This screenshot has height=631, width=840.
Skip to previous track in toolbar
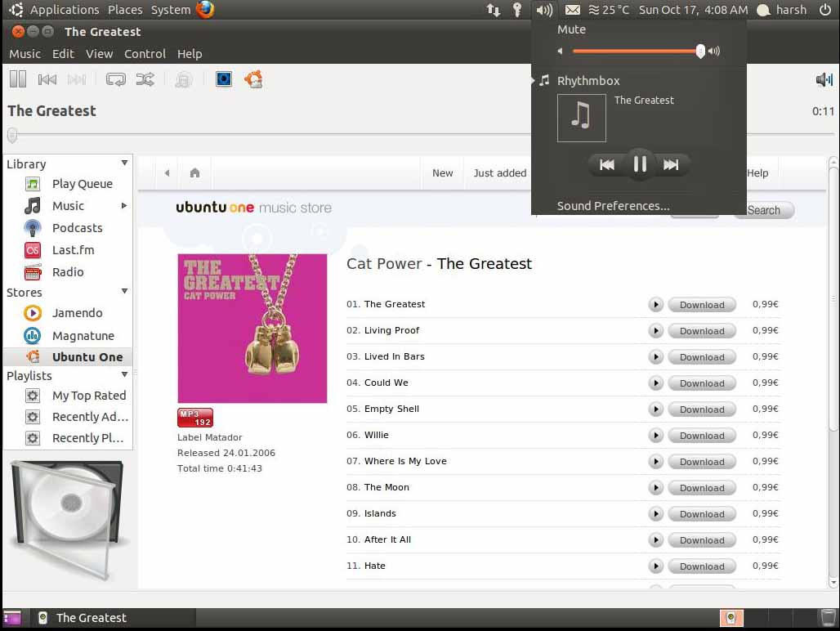[47, 79]
